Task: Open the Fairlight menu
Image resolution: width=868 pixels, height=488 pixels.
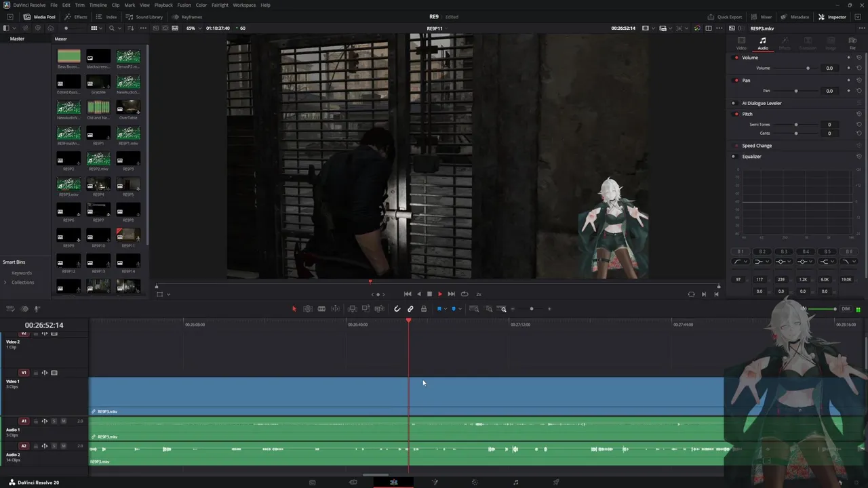Action: tap(220, 5)
